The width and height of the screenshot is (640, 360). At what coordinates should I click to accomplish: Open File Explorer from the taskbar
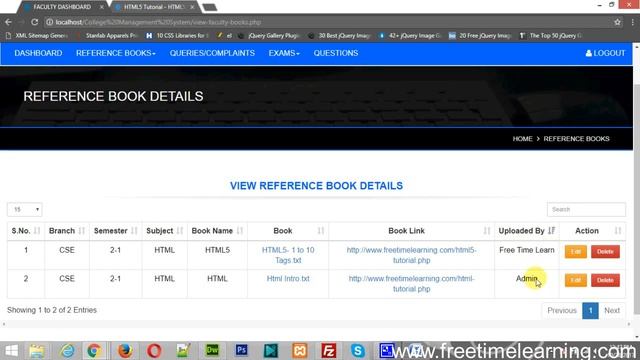(36, 351)
